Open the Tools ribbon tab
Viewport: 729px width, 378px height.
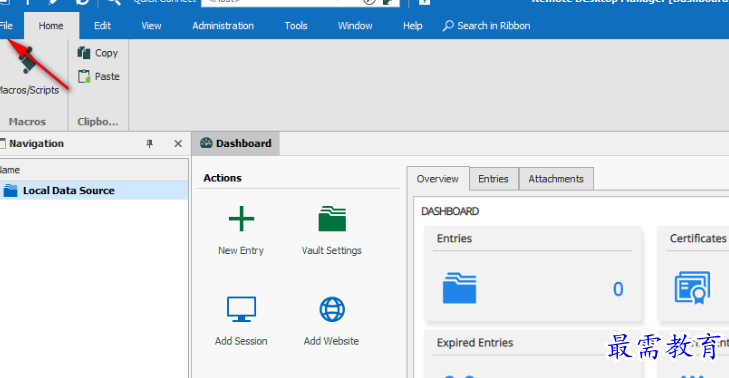(x=296, y=26)
